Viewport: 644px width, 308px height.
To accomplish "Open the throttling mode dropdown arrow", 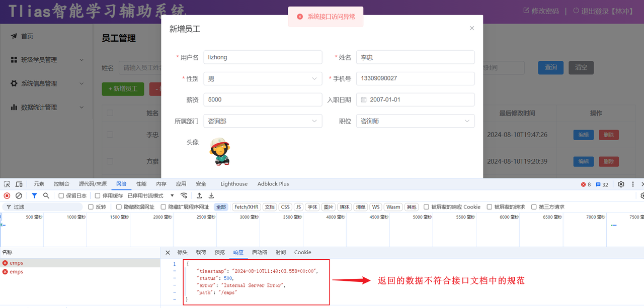I will [x=172, y=195].
